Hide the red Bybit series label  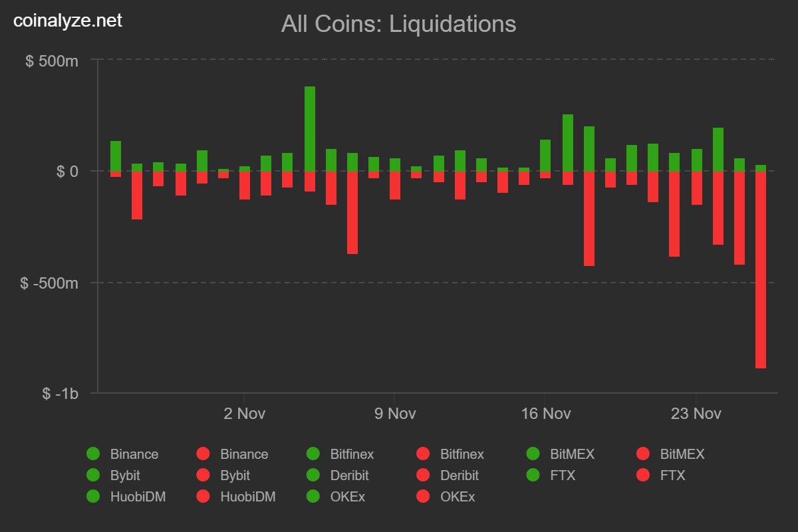235,475
